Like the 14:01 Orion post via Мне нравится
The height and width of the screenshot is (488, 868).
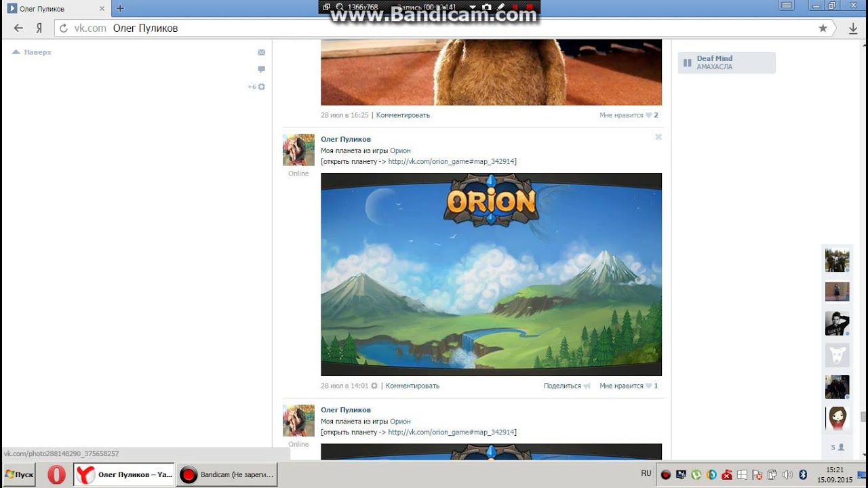(x=629, y=386)
